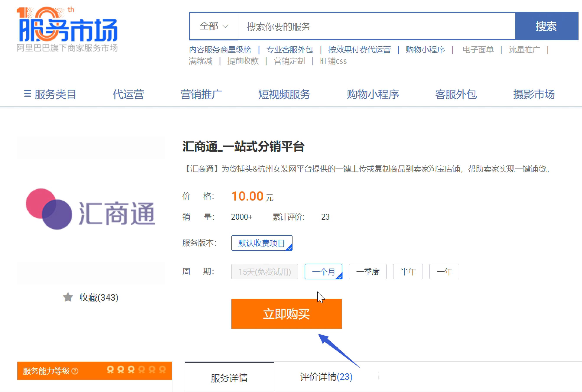Open 按效果付费代运营 link

(359, 50)
